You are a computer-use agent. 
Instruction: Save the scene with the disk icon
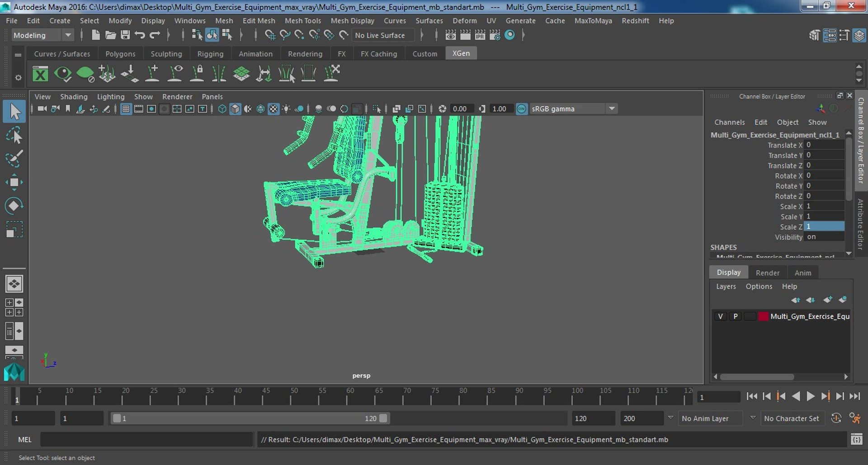125,35
